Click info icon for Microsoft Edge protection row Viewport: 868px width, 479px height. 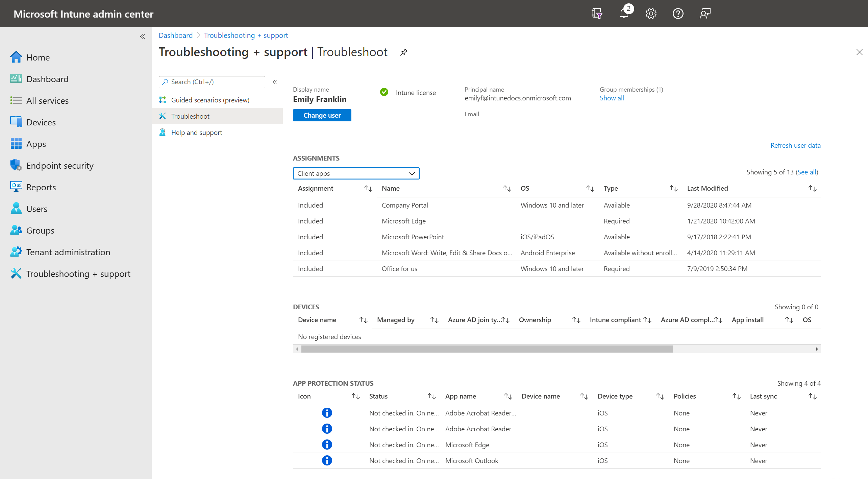tap(327, 445)
